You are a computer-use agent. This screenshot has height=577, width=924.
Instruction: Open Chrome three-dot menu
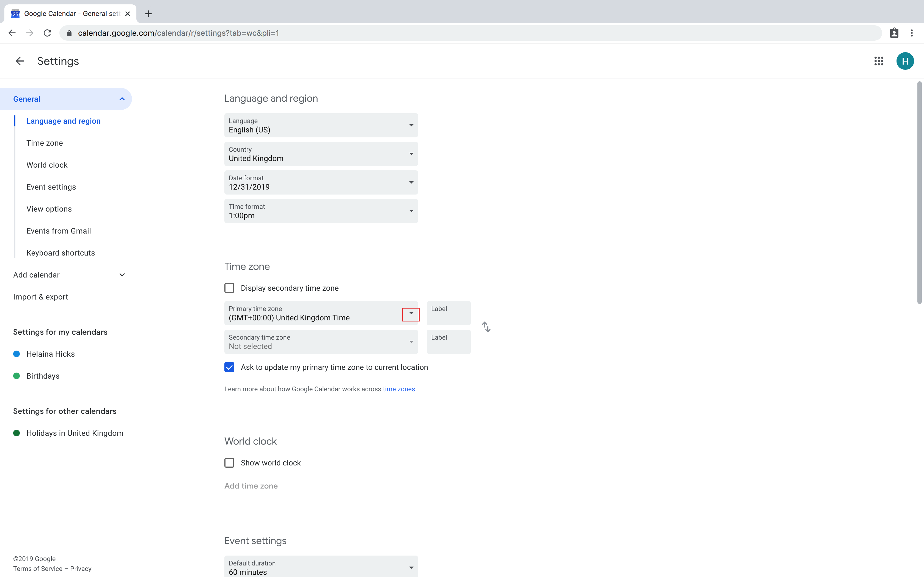pos(912,33)
